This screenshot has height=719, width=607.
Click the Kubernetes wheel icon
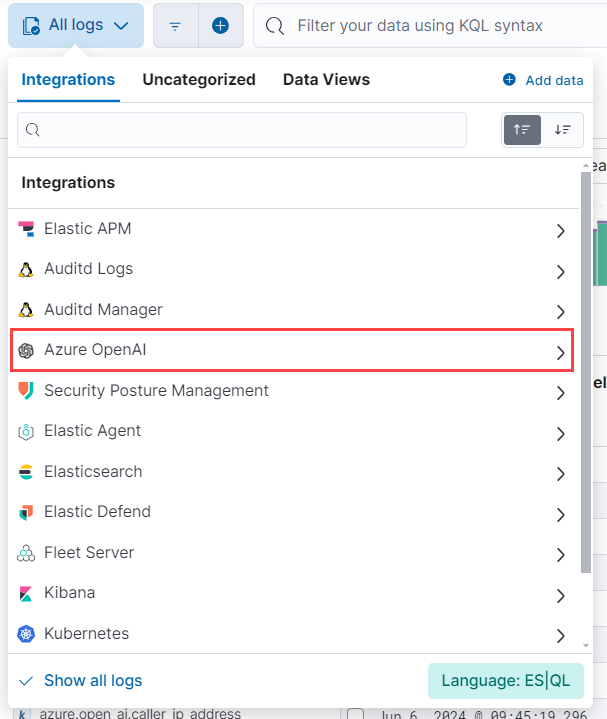(x=26, y=634)
